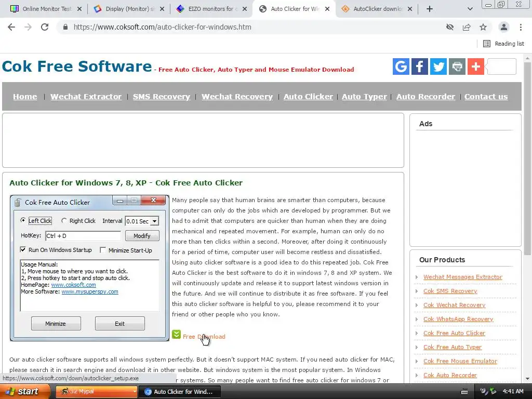Click the taskbar clock 4:41 AM

pyautogui.click(x=513, y=392)
